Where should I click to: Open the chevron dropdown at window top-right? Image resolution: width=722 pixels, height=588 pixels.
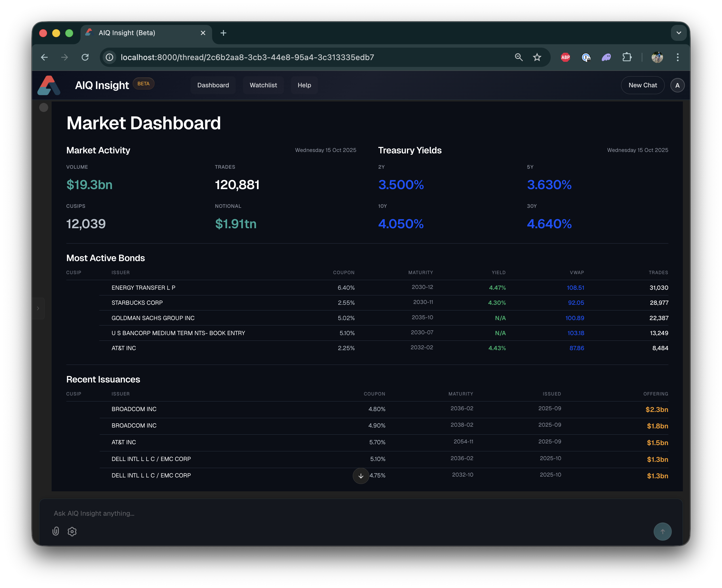click(x=679, y=33)
